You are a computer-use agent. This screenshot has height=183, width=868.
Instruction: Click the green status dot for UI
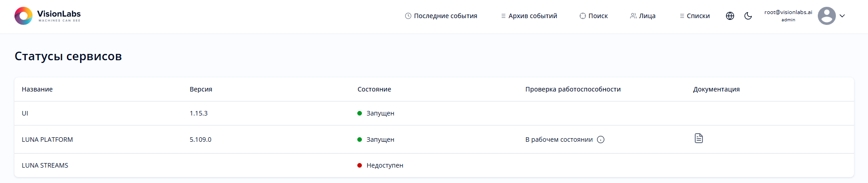360,113
